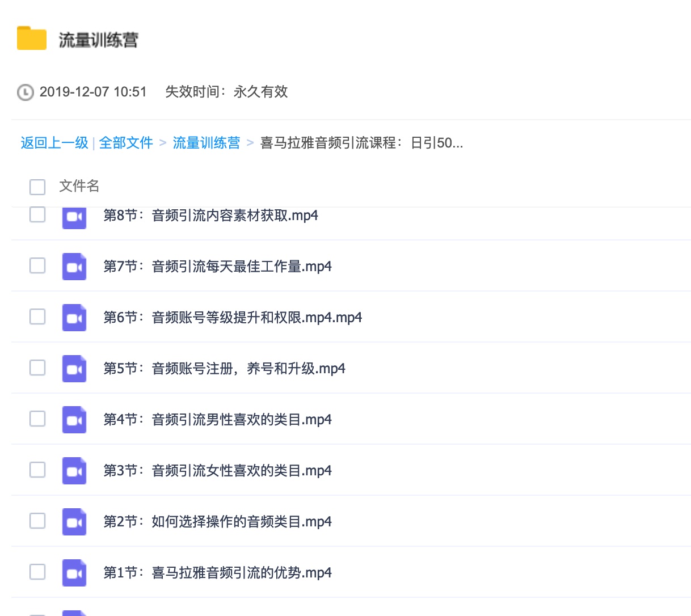
Task: Open 第7节：音频引流每天最佳工作量.mp4
Action: 217,267
